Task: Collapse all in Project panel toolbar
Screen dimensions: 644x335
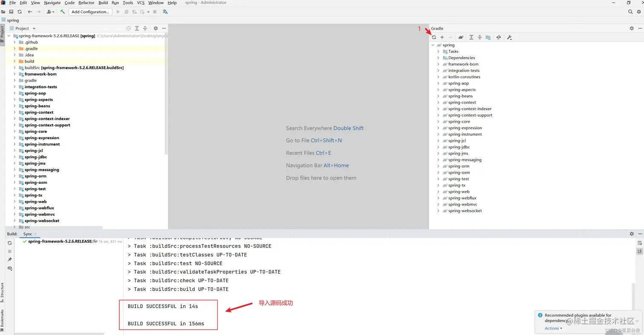Action: tap(145, 29)
